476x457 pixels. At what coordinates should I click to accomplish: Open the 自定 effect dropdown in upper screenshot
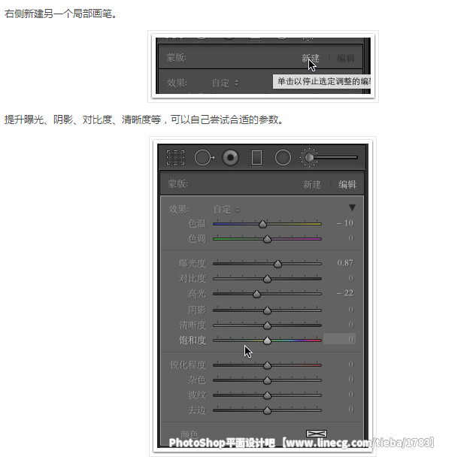(x=225, y=83)
